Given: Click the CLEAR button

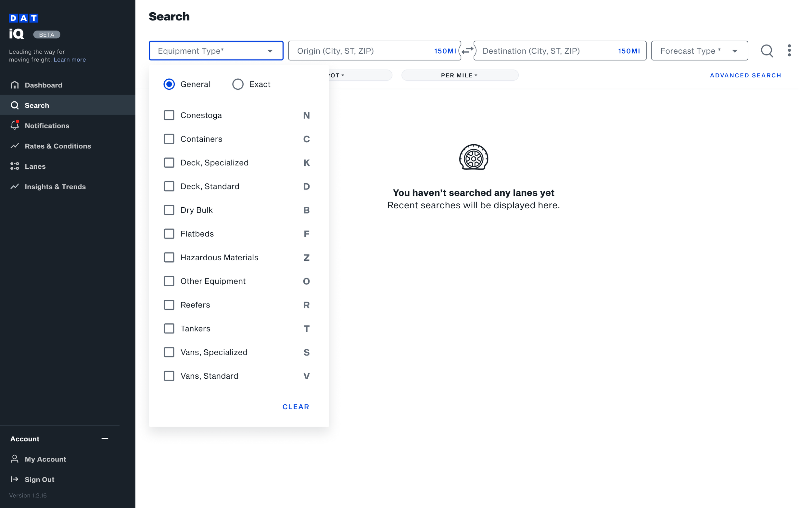Looking at the screenshot, I should [295, 407].
